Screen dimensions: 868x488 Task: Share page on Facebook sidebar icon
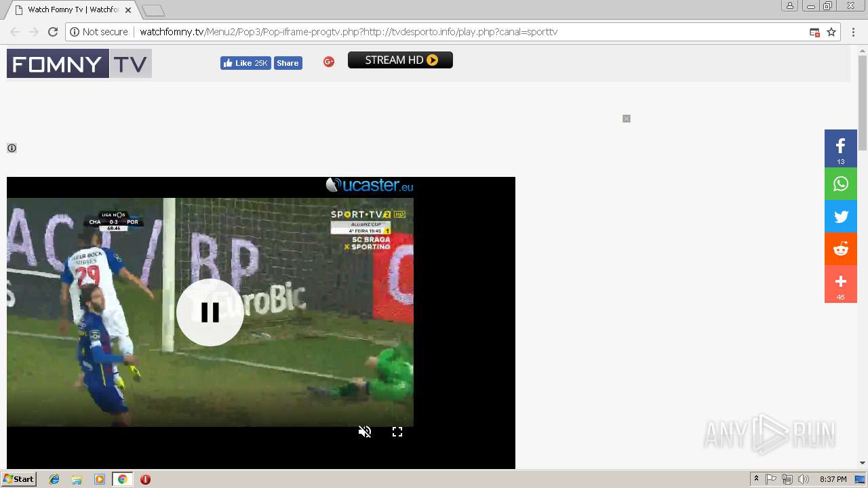click(841, 148)
